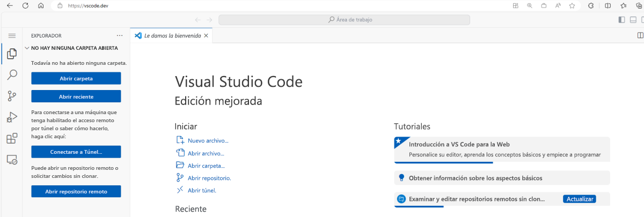Open the Search view in activity bar
Screen dimensions: 644x217
pyautogui.click(x=11, y=75)
